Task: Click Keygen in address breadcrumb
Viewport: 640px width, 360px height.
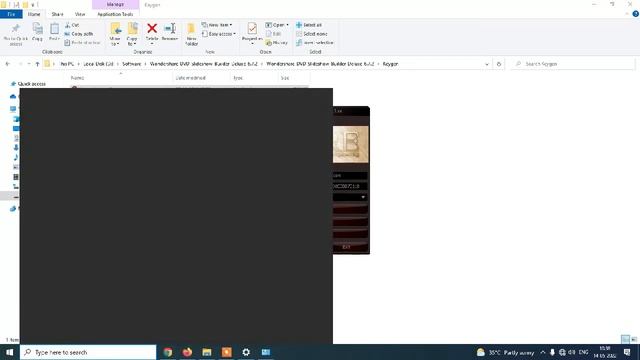Action: tap(390, 64)
